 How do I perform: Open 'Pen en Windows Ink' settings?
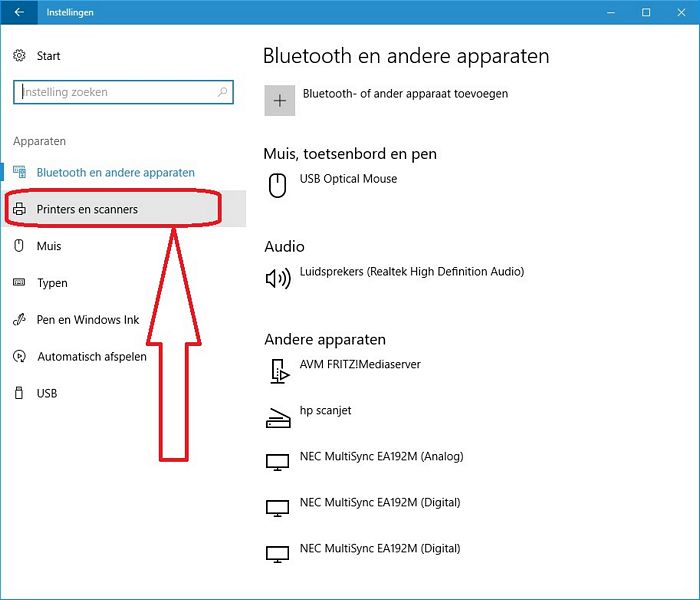[x=88, y=320]
